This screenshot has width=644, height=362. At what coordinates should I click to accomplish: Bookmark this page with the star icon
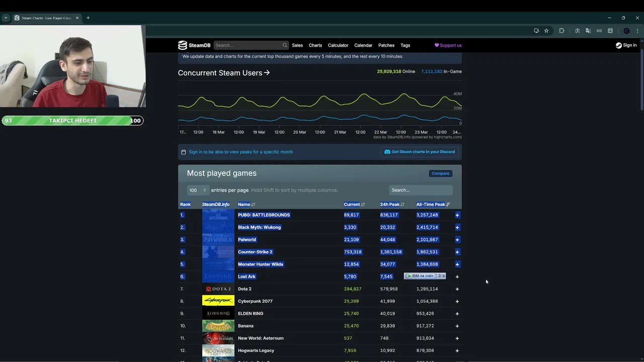pos(546,31)
